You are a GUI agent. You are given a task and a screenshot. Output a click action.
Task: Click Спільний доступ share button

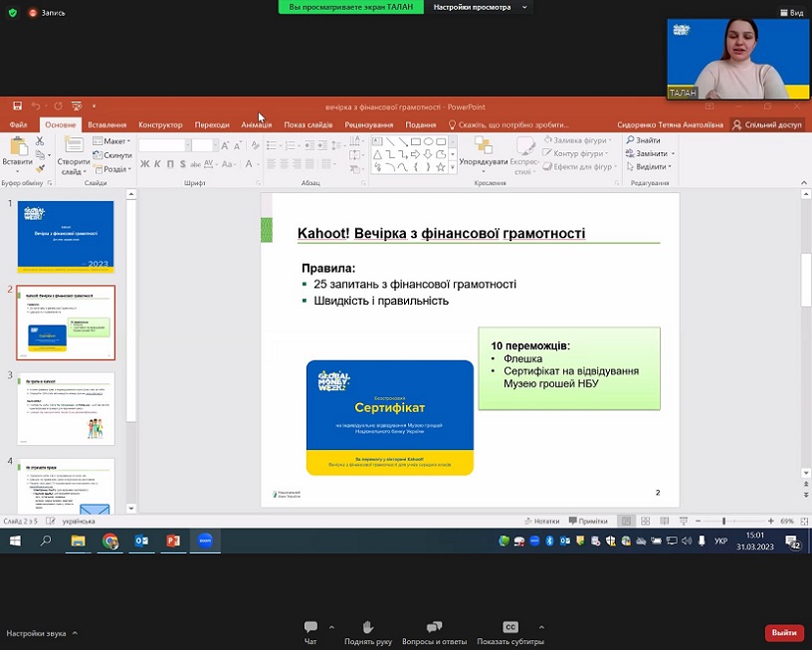point(767,124)
